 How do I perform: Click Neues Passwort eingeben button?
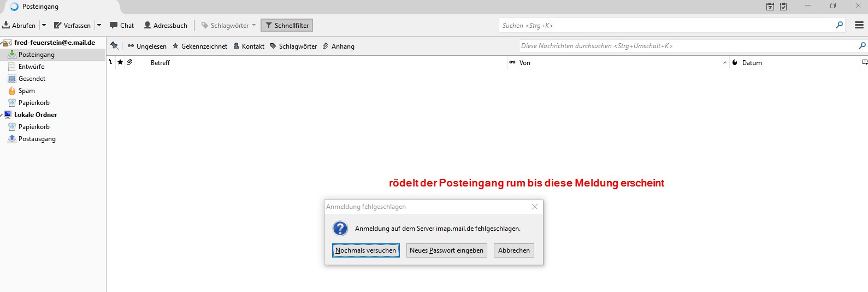[446, 250]
